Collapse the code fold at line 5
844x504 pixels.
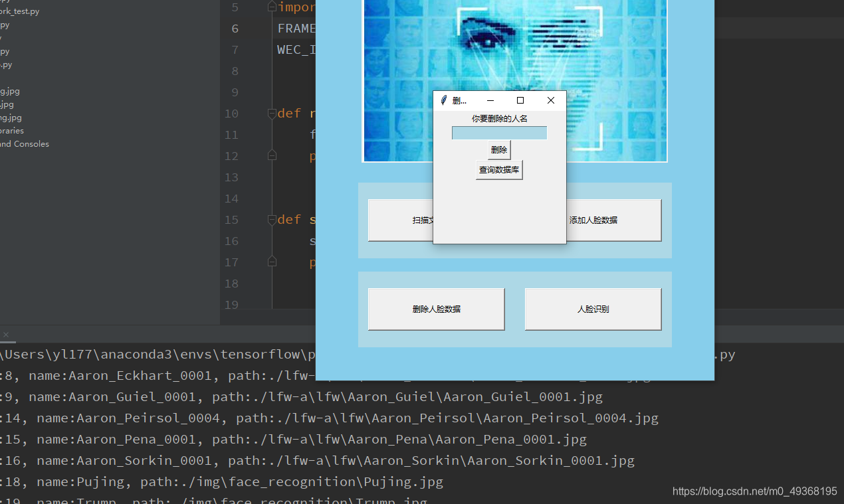(271, 7)
